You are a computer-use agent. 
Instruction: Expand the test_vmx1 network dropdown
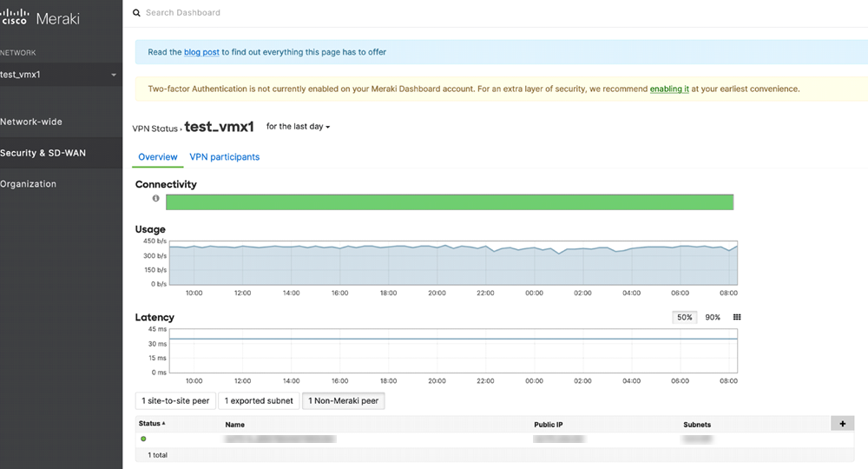[114, 75]
